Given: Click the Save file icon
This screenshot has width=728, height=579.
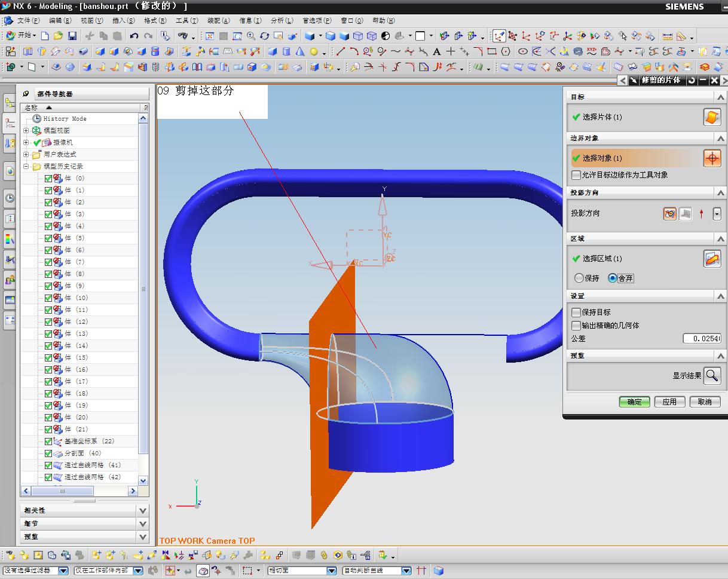Looking at the screenshot, I should click(x=72, y=36).
